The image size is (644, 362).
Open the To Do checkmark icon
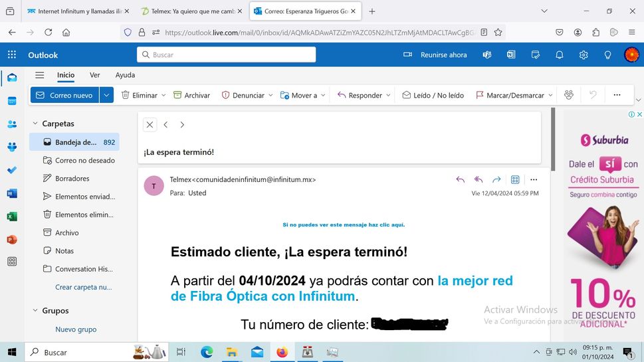(x=12, y=169)
